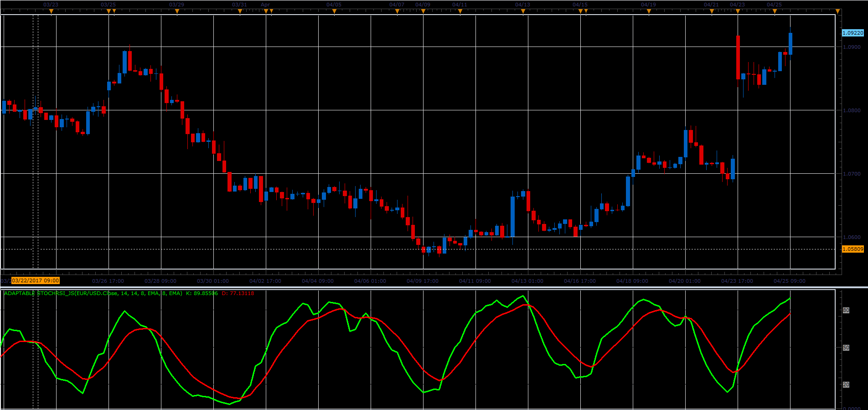Select the orange triangle marker under 04/13
The image size is (868, 410).
tap(523, 11)
